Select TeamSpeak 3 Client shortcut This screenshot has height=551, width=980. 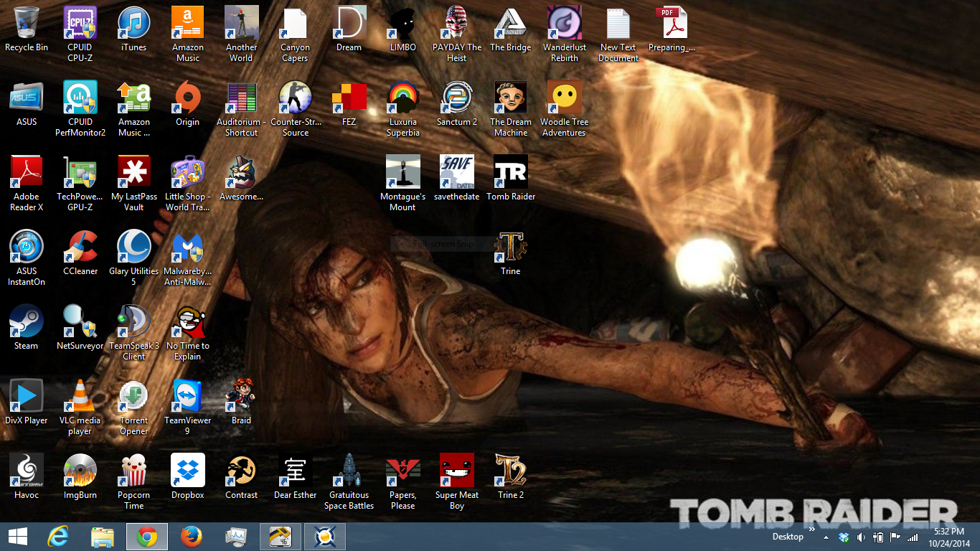(134, 321)
